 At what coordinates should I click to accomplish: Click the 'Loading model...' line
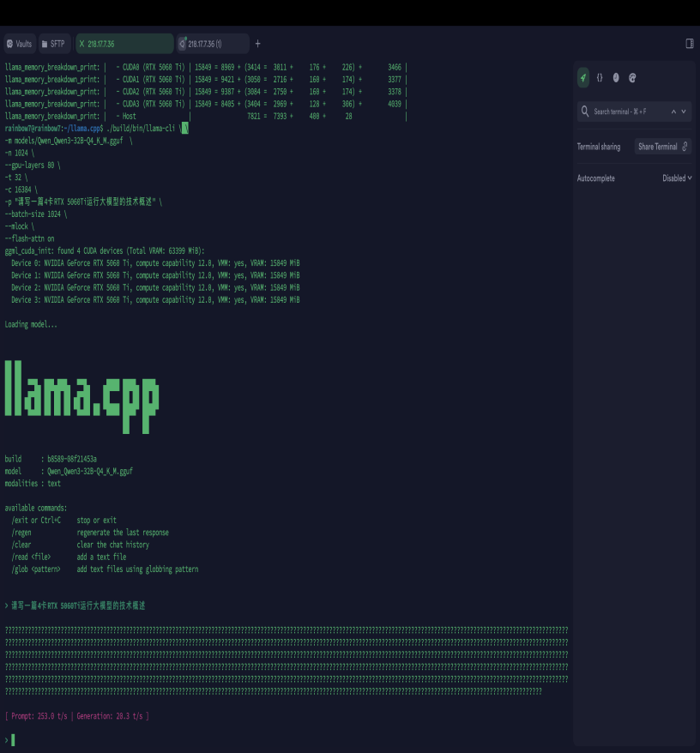31,324
